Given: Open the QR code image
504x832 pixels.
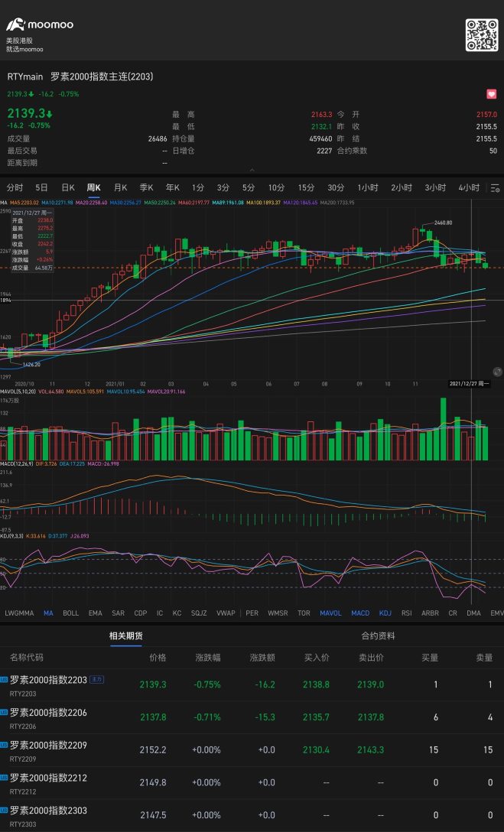Looking at the screenshot, I should 482,35.
